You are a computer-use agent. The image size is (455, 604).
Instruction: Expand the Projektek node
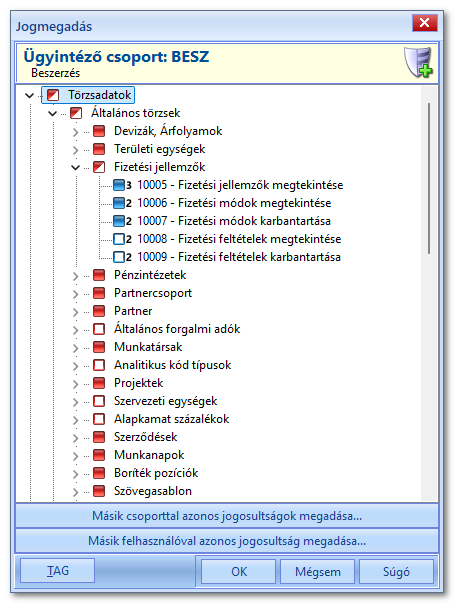(x=76, y=384)
